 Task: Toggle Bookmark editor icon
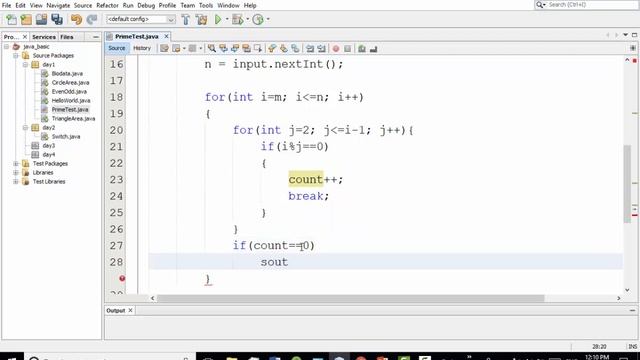pos(295,49)
